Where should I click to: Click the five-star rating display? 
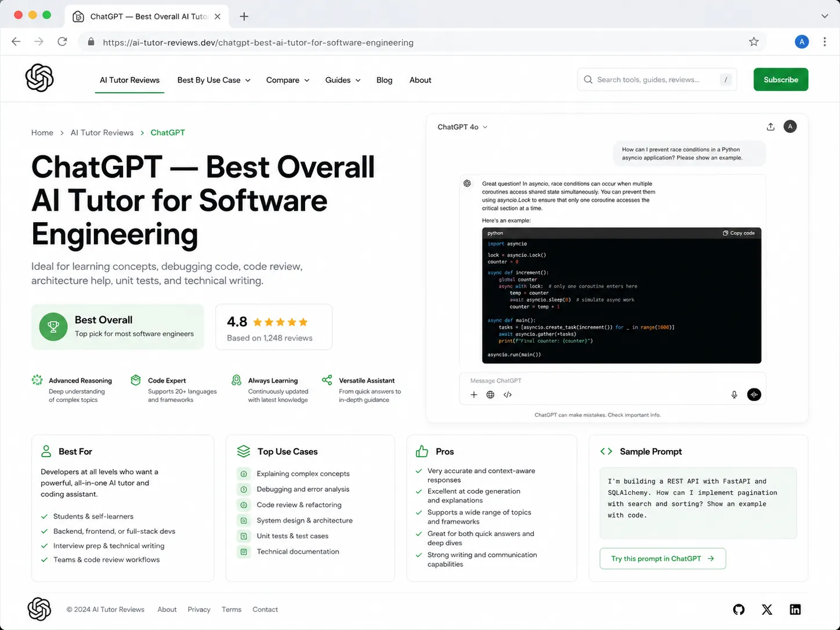[280, 322]
